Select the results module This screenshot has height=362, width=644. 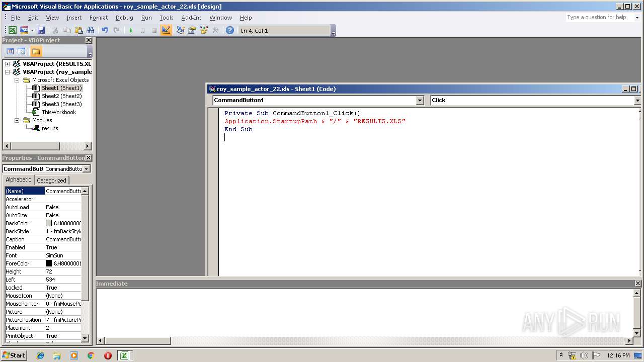[50, 128]
